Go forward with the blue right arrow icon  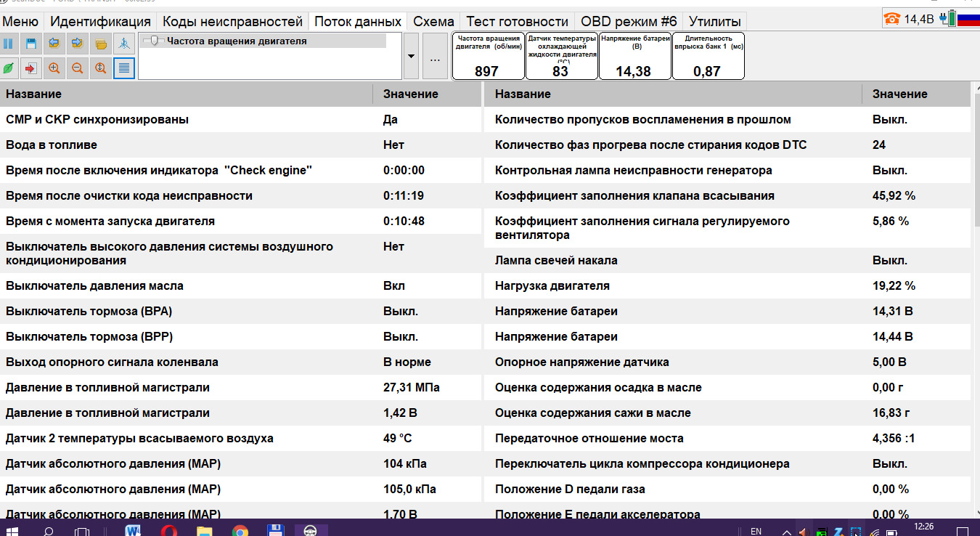point(77,44)
